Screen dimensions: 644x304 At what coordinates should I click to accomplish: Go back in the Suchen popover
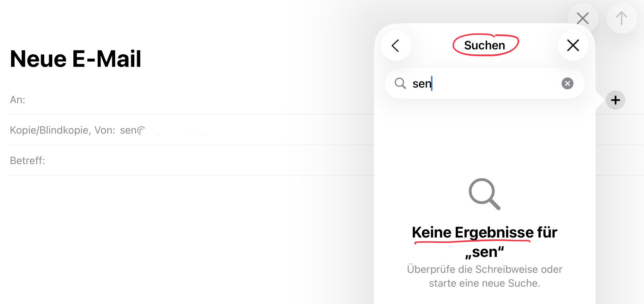[x=396, y=45]
